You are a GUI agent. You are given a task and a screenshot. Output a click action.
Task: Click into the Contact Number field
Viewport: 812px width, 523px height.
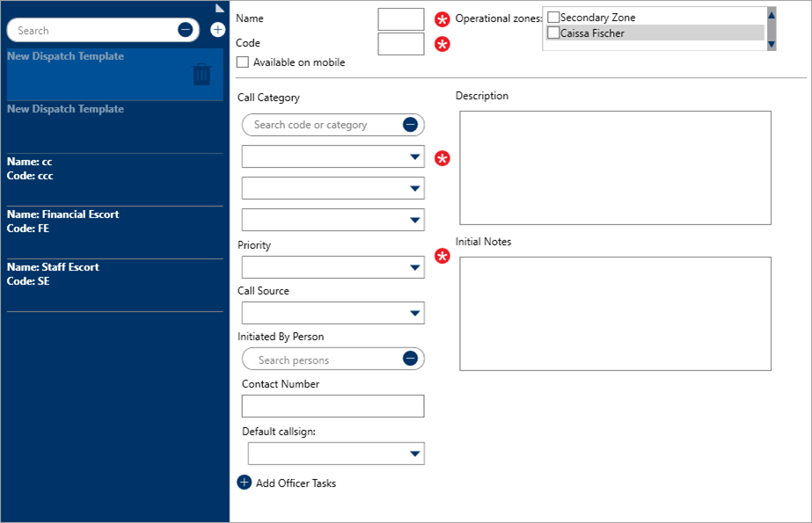333,406
